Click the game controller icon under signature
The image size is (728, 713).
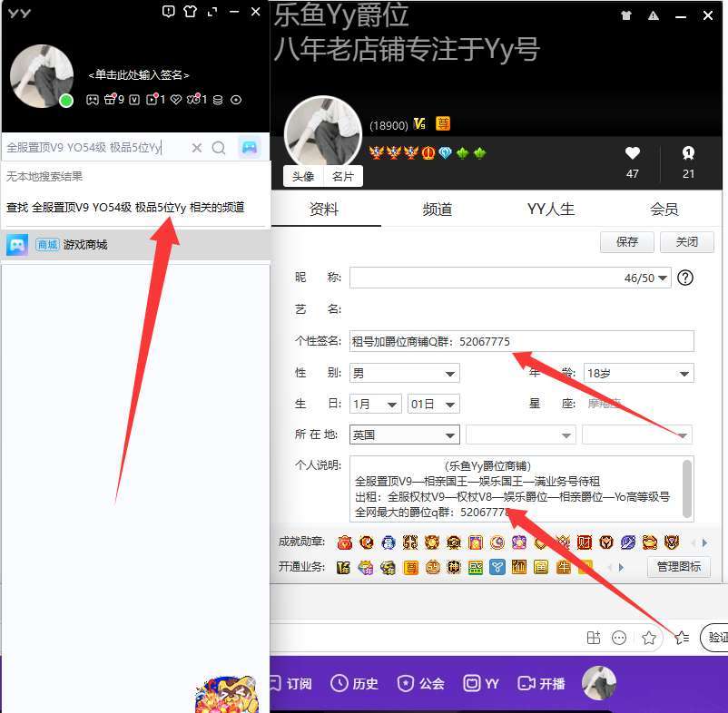pos(93,100)
